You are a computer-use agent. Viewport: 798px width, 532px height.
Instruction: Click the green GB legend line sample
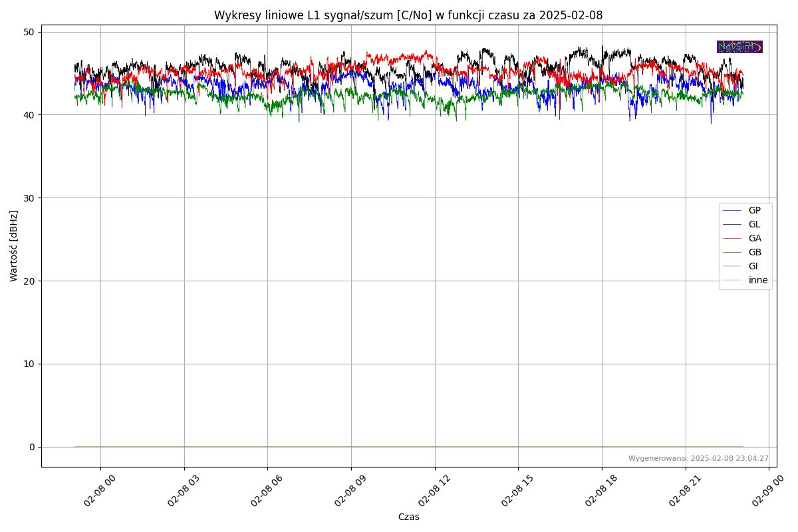[x=732, y=252]
